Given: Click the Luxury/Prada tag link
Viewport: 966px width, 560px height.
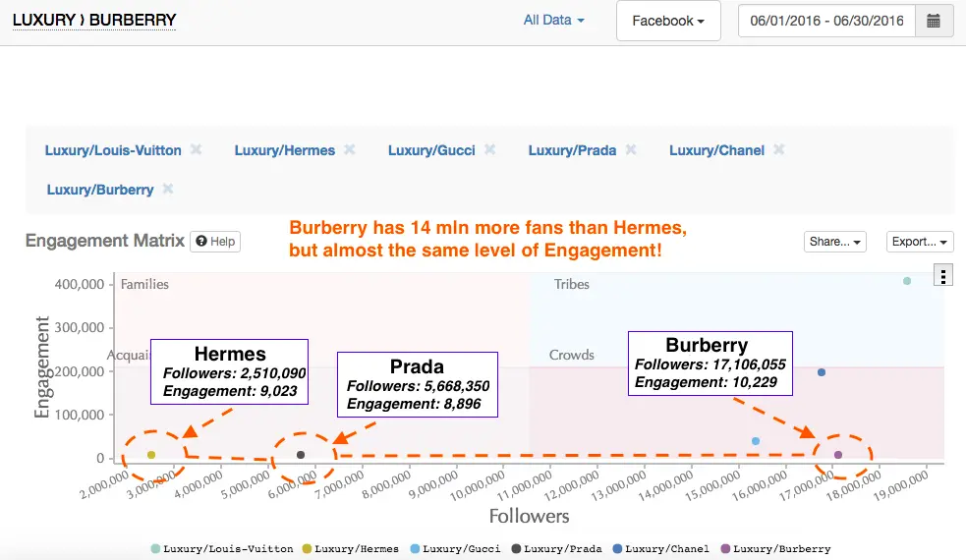Looking at the screenshot, I should [572, 150].
